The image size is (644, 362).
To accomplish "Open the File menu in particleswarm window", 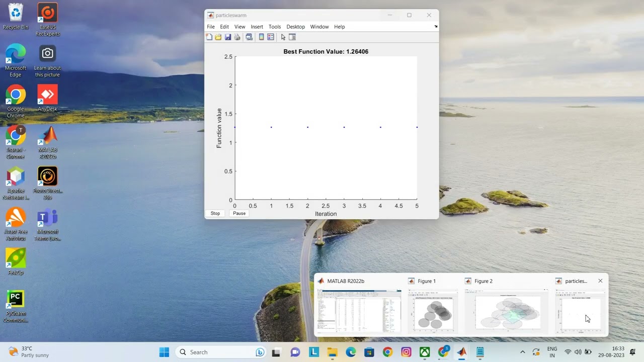I will (x=211, y=27).
